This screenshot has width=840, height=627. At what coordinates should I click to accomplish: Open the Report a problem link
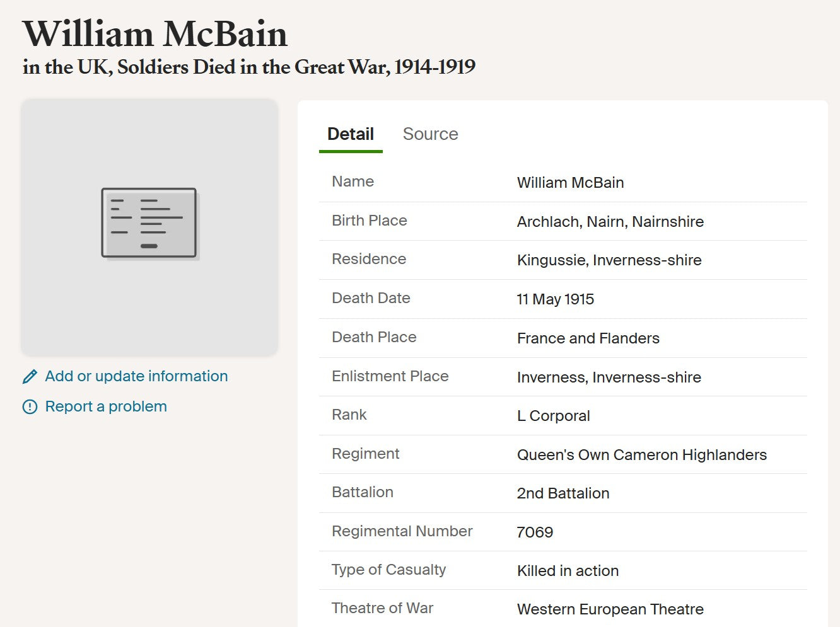(x=105, y=406)
